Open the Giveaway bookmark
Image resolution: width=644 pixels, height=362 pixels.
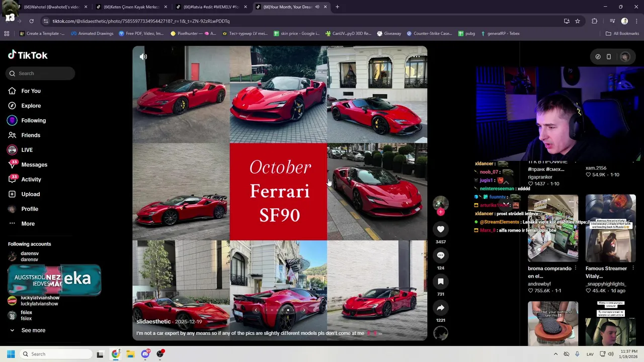(x=388, y=34)
